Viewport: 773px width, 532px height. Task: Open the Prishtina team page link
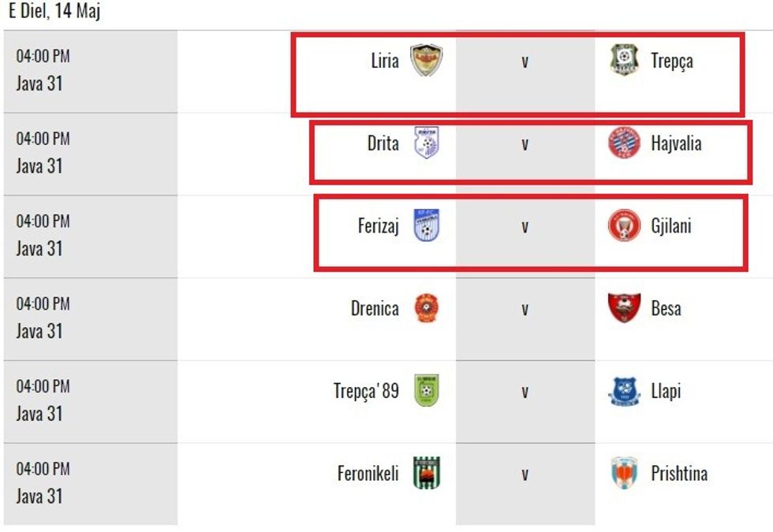coord(679,474)
